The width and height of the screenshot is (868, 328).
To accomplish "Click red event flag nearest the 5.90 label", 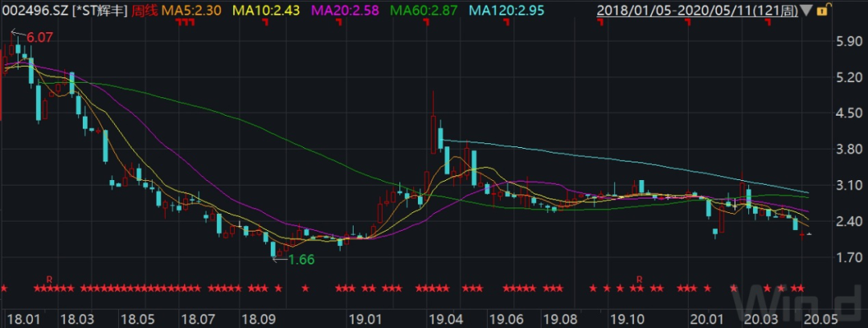I will point(768,22).
